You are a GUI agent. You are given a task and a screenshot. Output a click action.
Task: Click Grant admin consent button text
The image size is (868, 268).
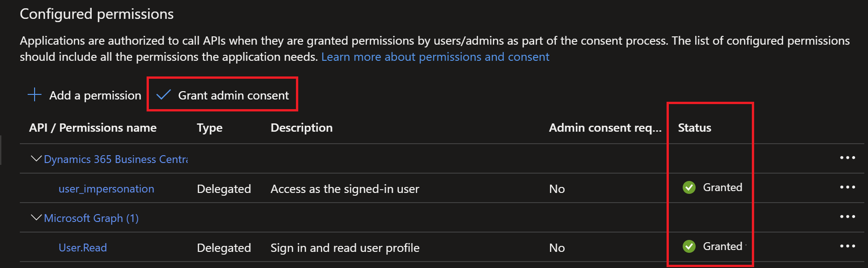click(233, 95)
